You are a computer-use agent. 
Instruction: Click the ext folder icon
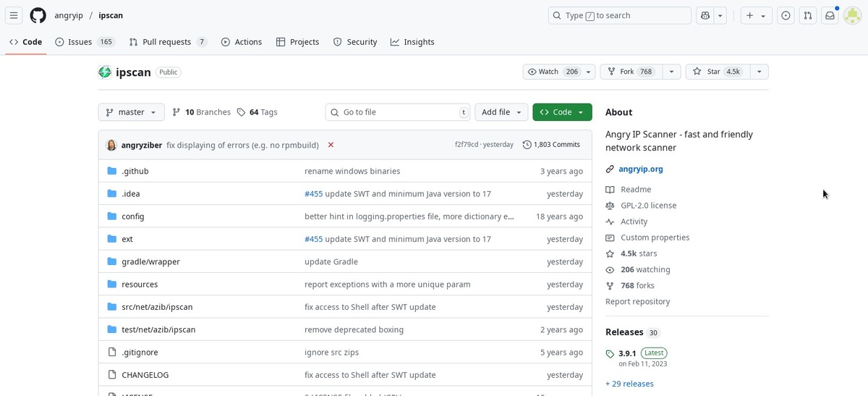(x=111, y=239)
